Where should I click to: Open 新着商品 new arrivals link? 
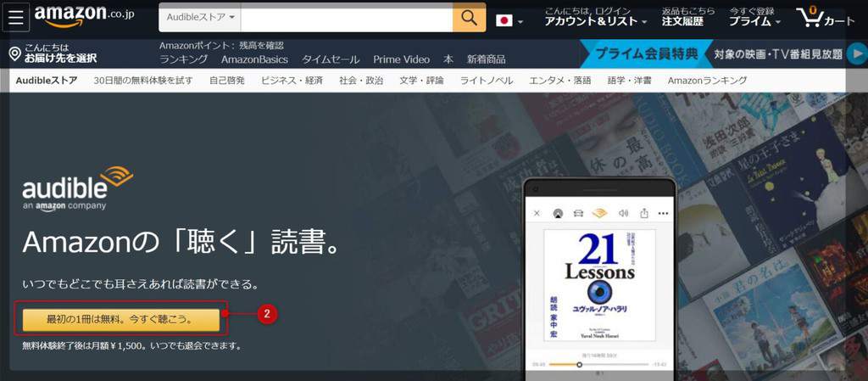486,59
